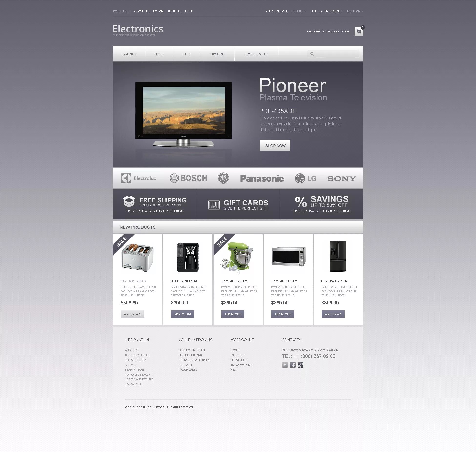Select YOUR LANGUAGE English dropdown

point(298,11)
